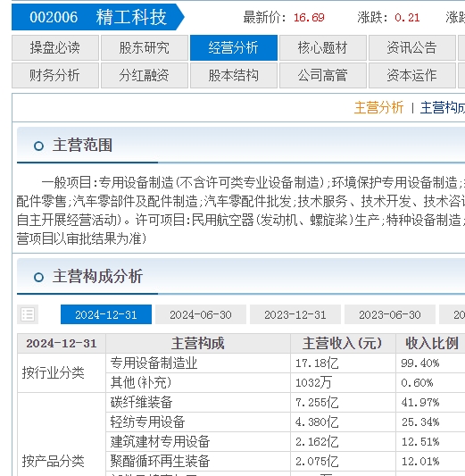Open 公司高管 tab
This screenshot has width=465, height=476.
[323, 75]
